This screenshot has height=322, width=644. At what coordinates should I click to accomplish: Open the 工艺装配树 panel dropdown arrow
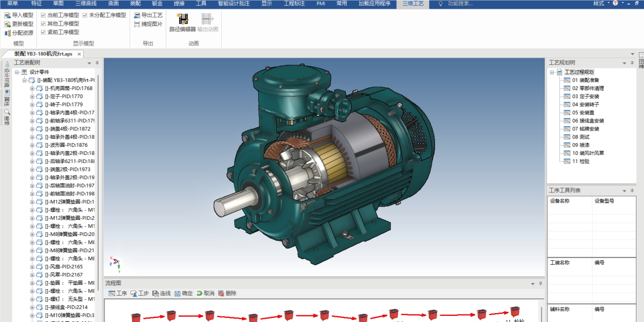coord(90,63)
